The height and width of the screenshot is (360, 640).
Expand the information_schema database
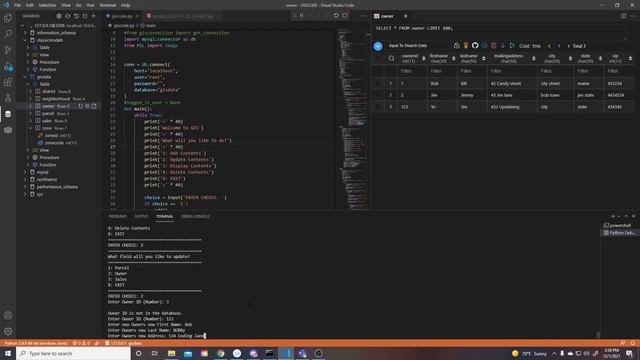click(25, 33)
